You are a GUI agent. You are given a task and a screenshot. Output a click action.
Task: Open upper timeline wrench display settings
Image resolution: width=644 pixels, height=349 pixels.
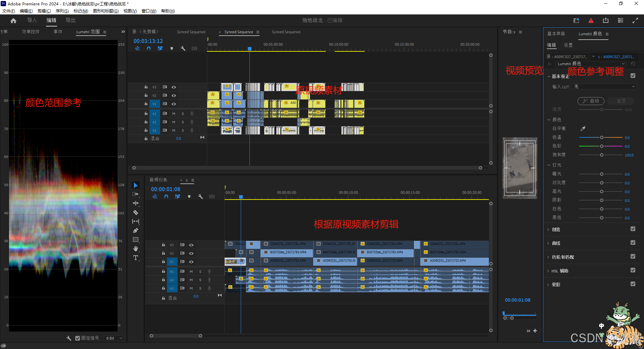[183, 48]
